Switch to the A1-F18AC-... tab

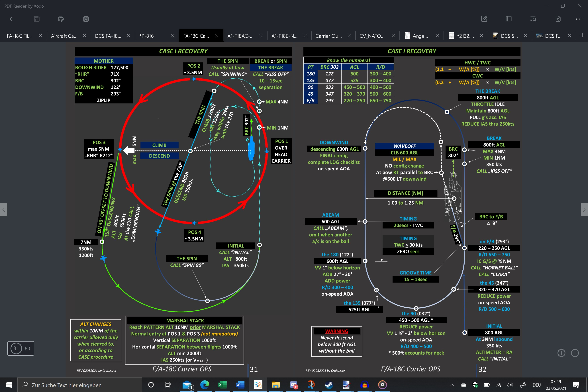pos(240,36)
